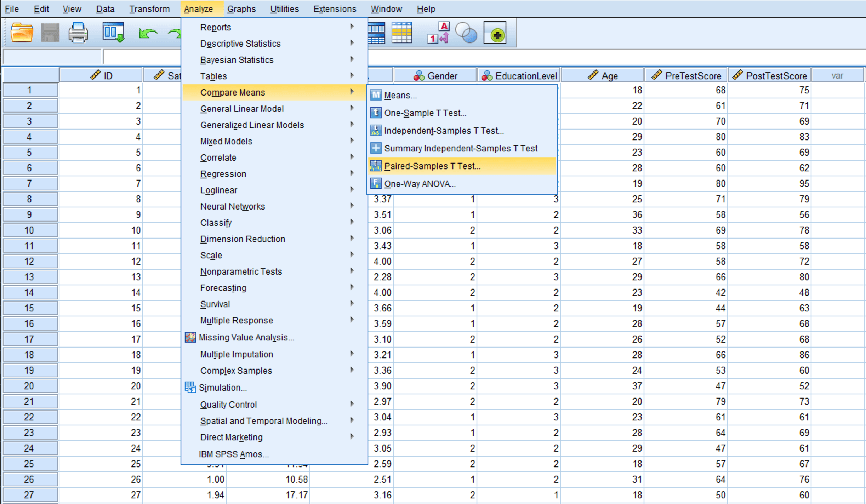Open the Transform menu

click(149, 9)
